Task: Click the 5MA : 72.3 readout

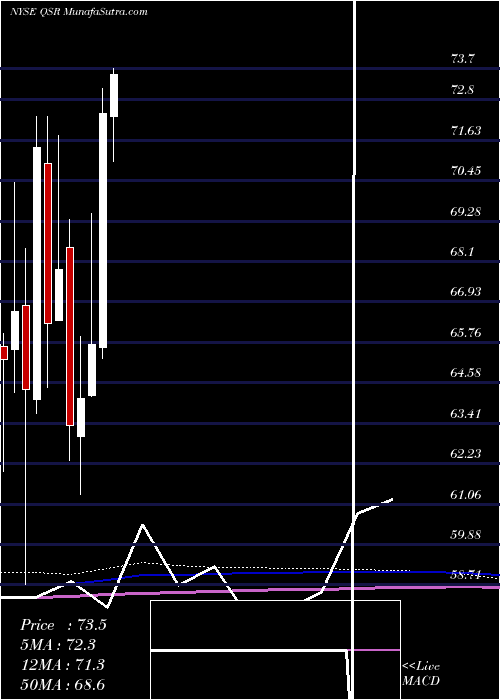Action: [58, 645]
